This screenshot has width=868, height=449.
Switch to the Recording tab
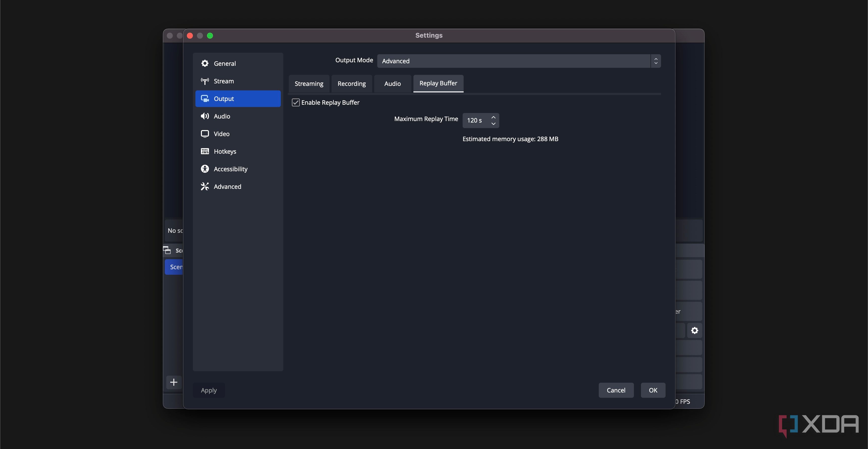351,84
